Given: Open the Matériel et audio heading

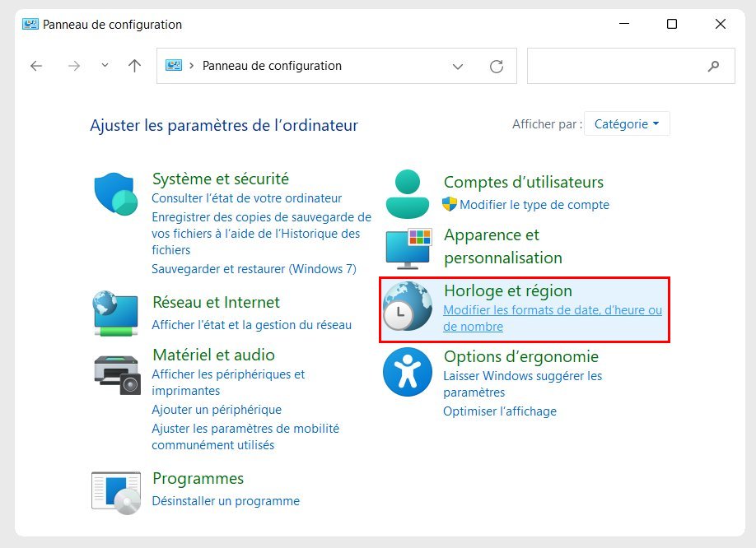Looking at the screenshot, I should pos(213,355).
